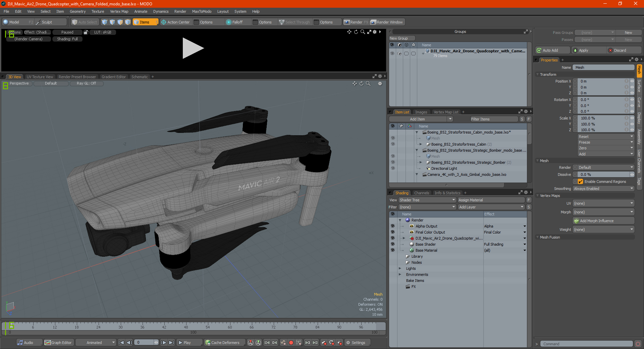The height and width of the screenshot is (349, 644).
Task: Open the MaxToModo menu
Action: [x=202, y=11]
